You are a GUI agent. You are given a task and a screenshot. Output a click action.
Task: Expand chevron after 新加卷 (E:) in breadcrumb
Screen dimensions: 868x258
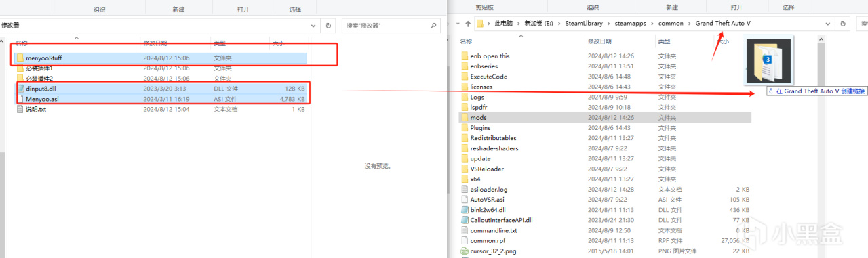560,23
